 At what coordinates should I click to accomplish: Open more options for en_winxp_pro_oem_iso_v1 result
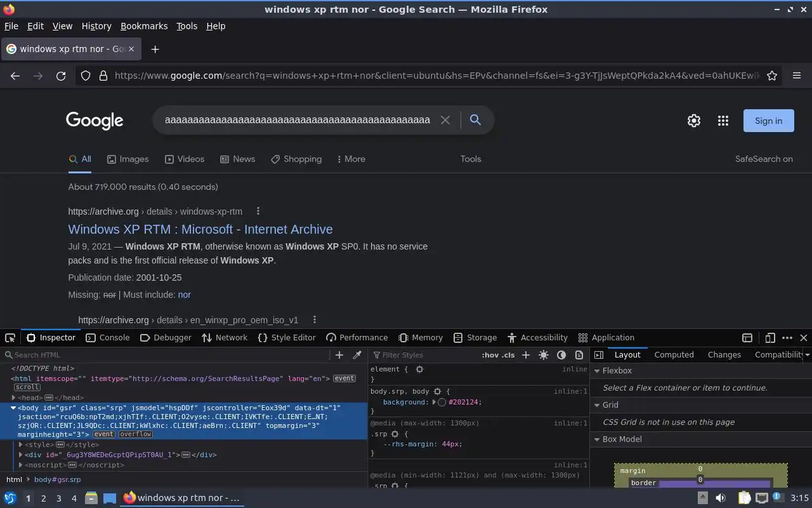click(314, 320)
